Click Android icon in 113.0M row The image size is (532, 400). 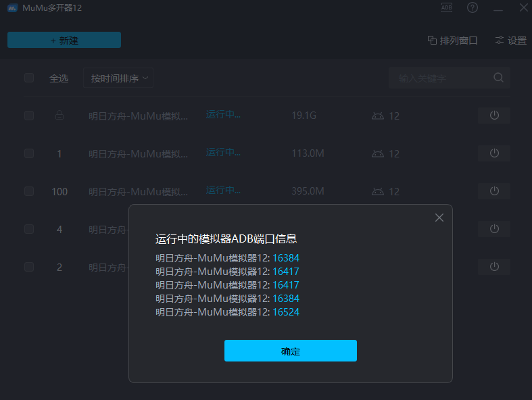pos(378,153)
